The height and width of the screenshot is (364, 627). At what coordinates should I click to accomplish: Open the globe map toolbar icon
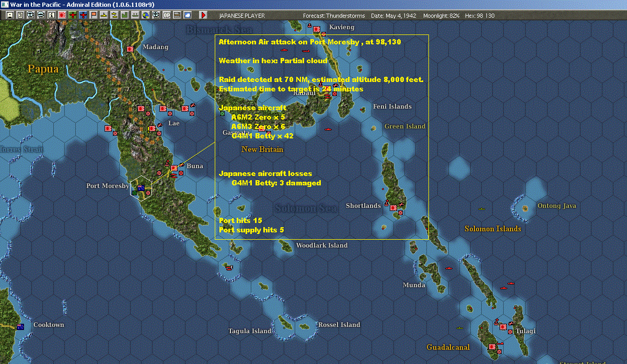[x=145, y=15]
